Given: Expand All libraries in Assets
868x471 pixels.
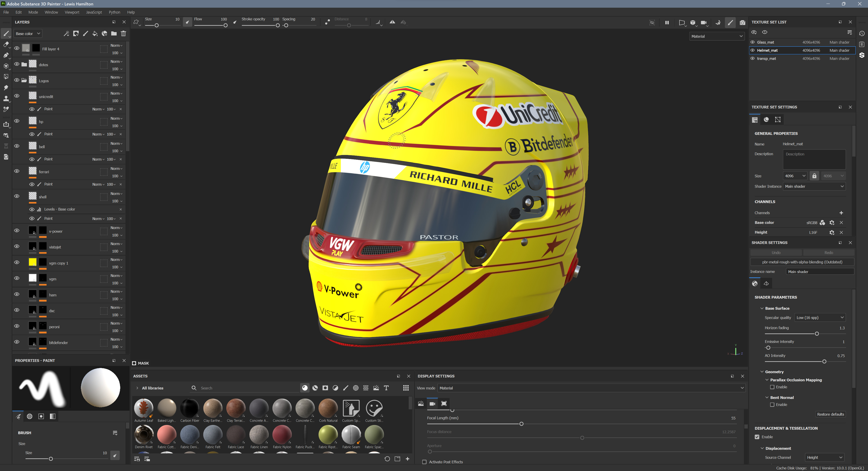Looking at the screenshot, I should (137, 388).
